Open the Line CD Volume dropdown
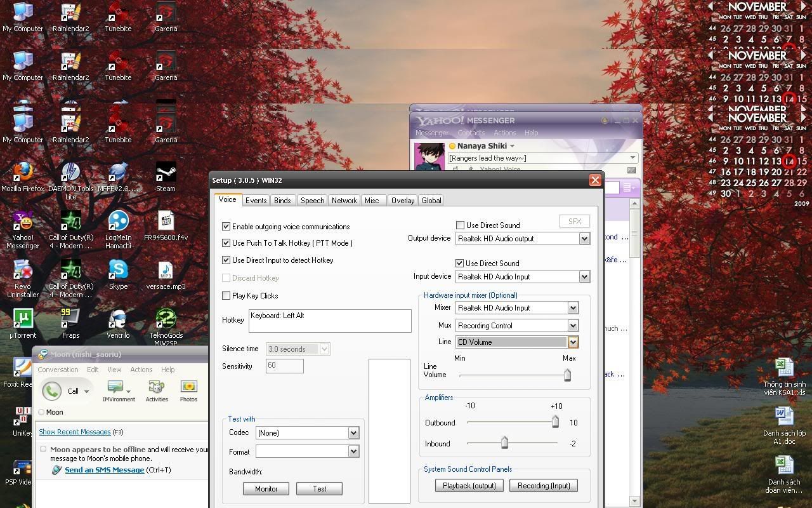Viewport: 812px width, 508px height. point(573,342)
